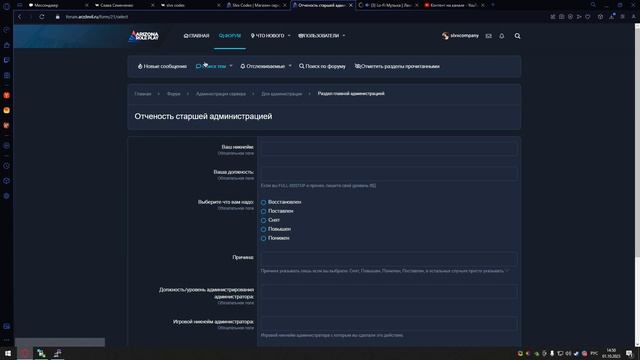Screen dimensions: 640x360
Task: Click the 'Ваша должность' input field
Action: tap(389, 173)
